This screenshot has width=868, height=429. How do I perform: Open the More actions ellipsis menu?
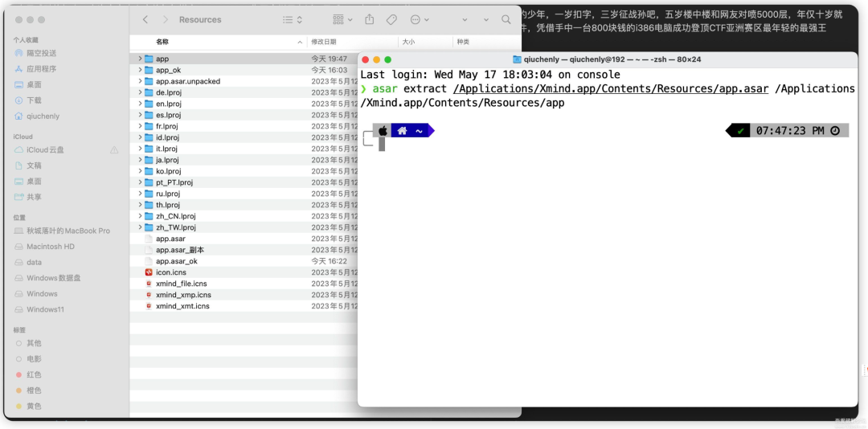click(x=419, y=19)
